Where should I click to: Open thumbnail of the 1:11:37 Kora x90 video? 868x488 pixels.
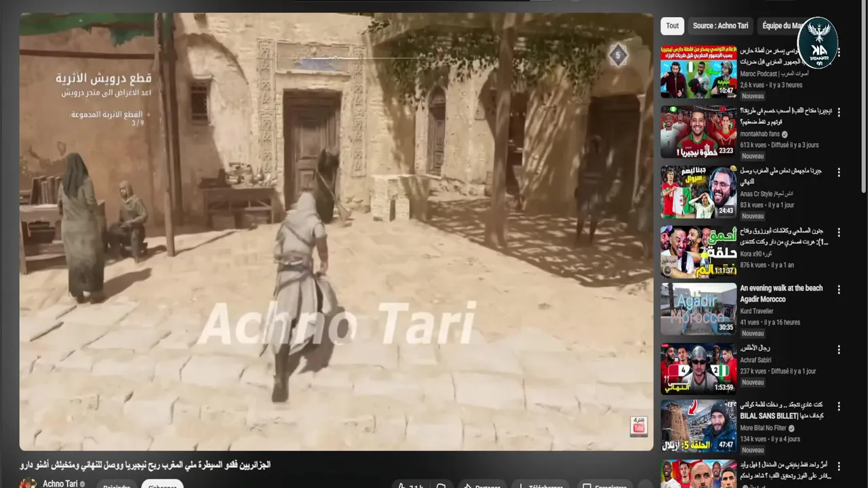tap(698, 251)
